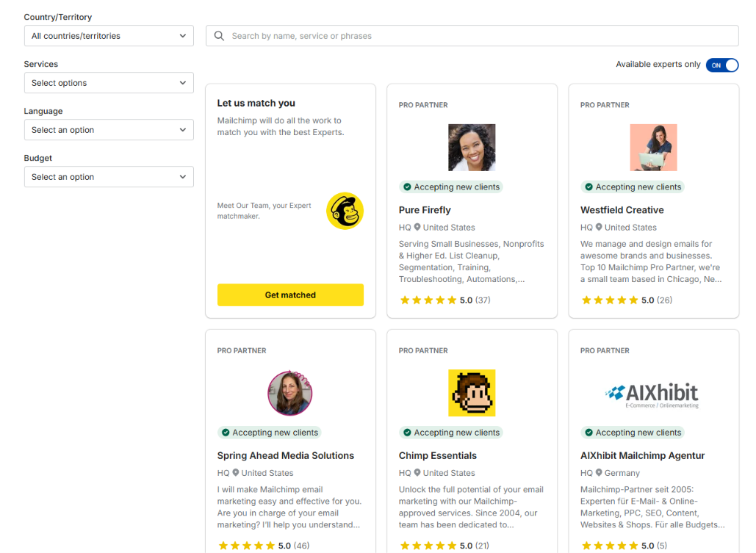756x553 pixels.
Task: Open the Language dropdown
Action: point(109,130)
